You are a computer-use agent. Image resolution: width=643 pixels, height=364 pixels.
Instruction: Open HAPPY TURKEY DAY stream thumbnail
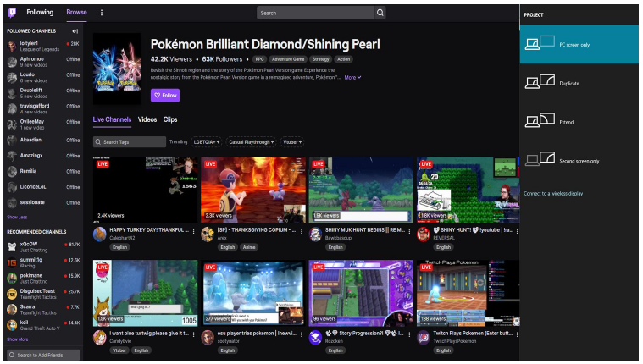145,190
